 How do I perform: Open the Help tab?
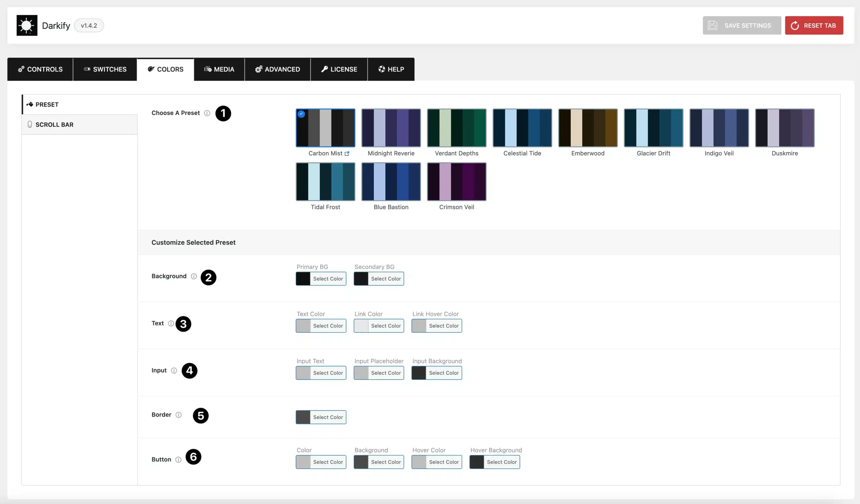391,69
